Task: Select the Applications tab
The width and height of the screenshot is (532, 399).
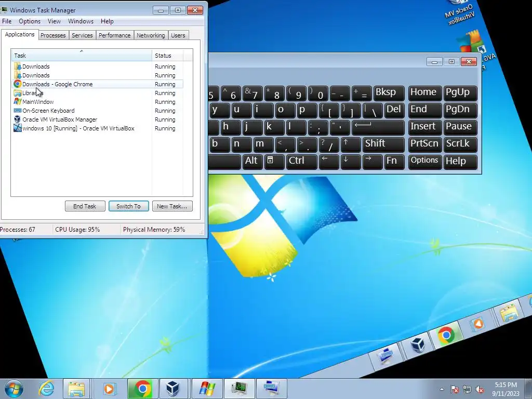Action: tap(20, 35)
